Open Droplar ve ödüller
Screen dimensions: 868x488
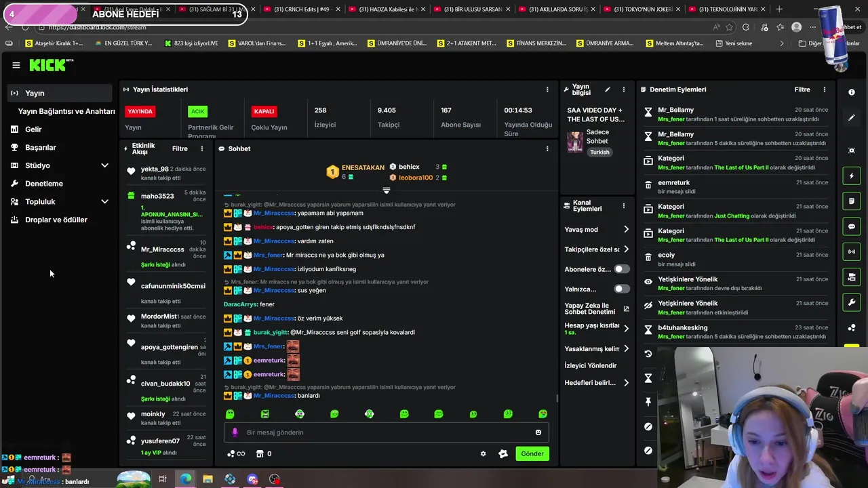tap(56, 220)
